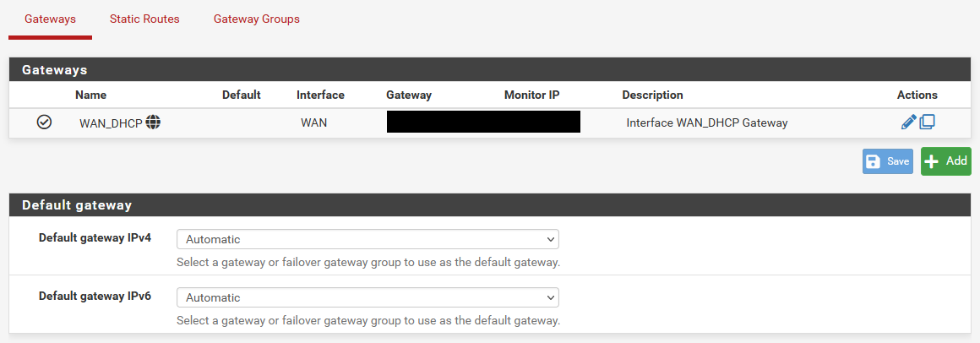Click the WAN_DHCP gateway name
This screenshot has width=980, height=343.
click(111, 123)
